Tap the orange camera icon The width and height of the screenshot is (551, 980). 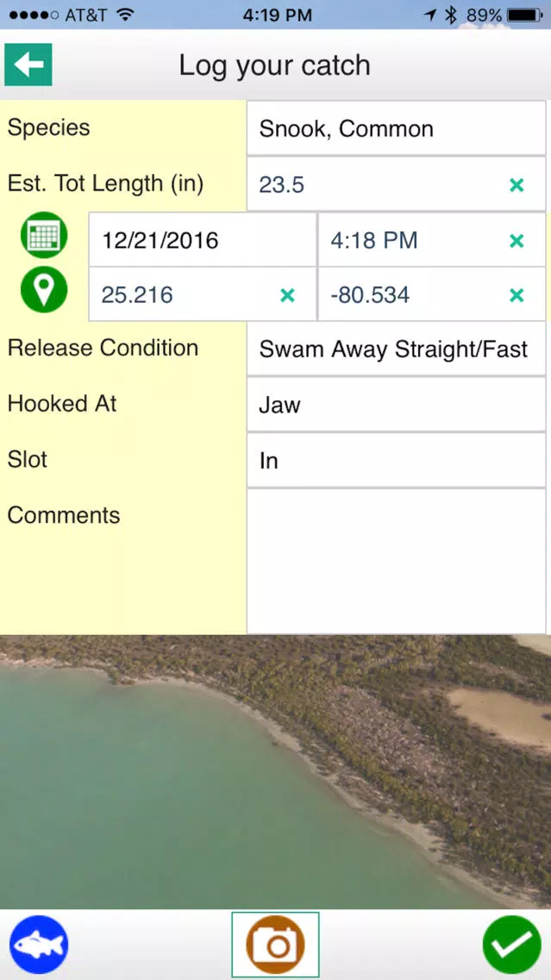pyautogui.click(x=276, y=945)
